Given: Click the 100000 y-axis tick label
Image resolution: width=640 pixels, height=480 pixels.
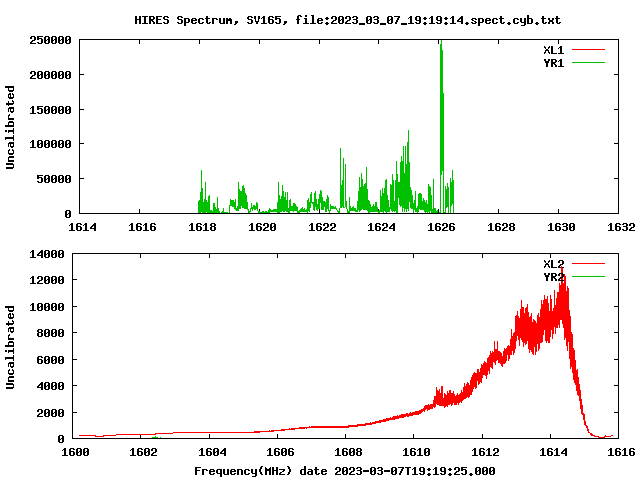Looking at the screenshot, I should point(50,144).
